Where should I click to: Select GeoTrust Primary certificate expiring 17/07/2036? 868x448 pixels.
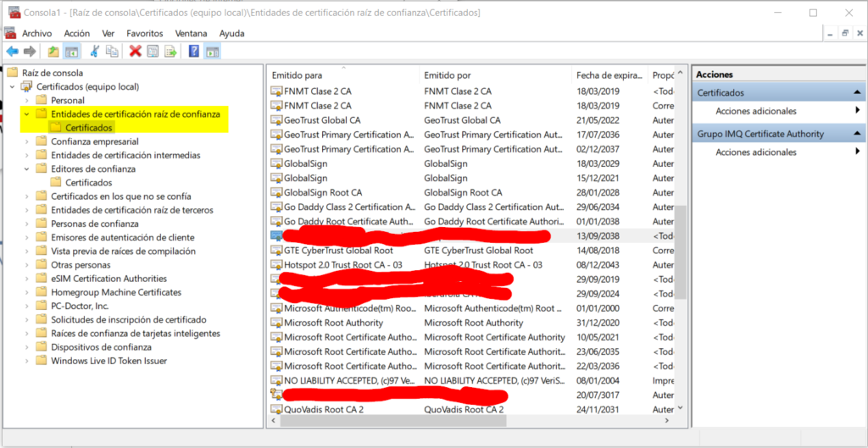coord(471,135)
